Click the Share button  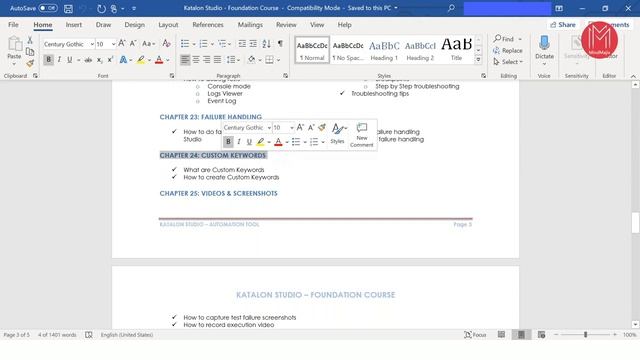[x=563, y=25]
